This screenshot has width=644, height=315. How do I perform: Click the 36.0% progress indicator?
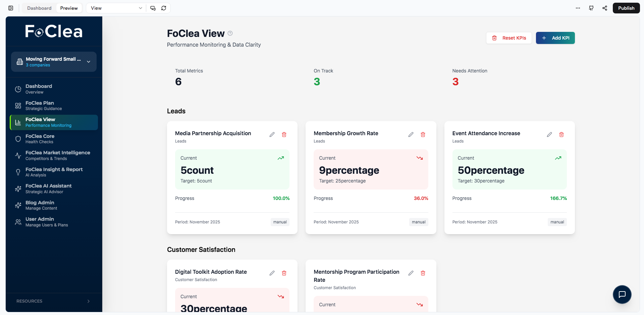coord(421,198)
